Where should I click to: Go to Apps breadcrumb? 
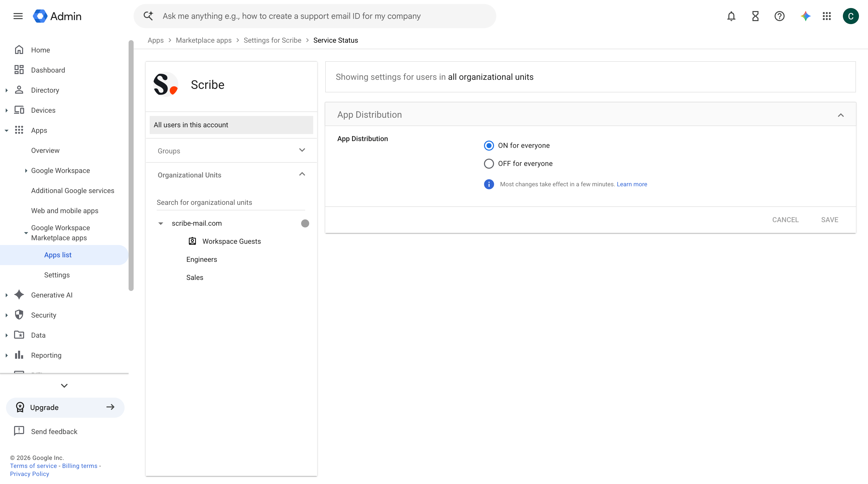155,40
